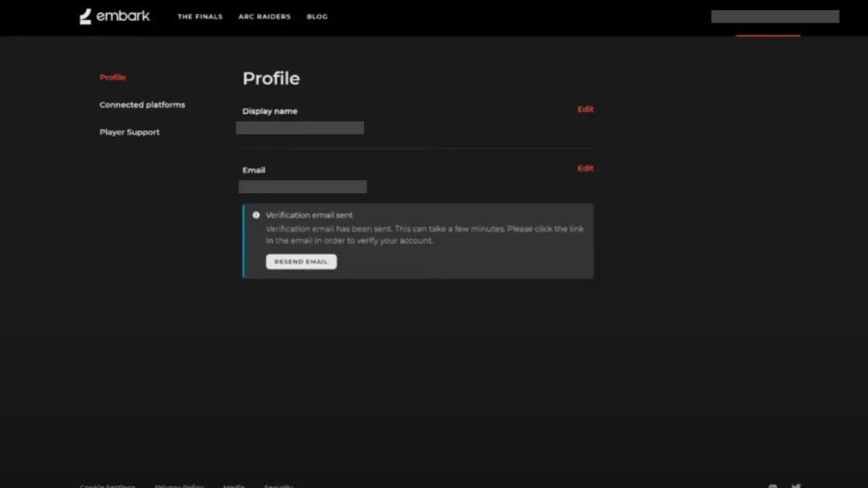Select the Profile section in the sidebar

[112, 77]
